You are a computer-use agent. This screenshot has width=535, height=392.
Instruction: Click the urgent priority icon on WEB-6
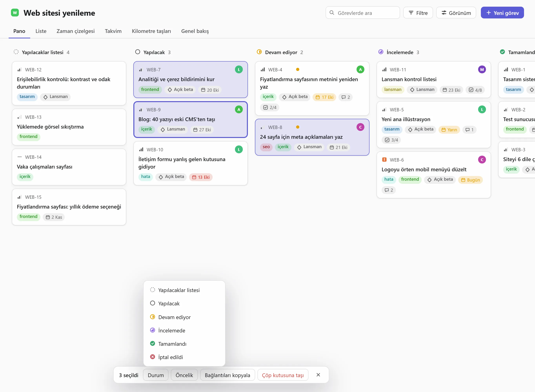384,160
